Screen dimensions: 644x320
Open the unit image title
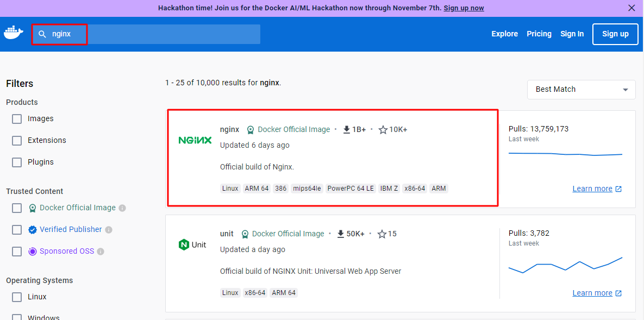tap(227, 234)
